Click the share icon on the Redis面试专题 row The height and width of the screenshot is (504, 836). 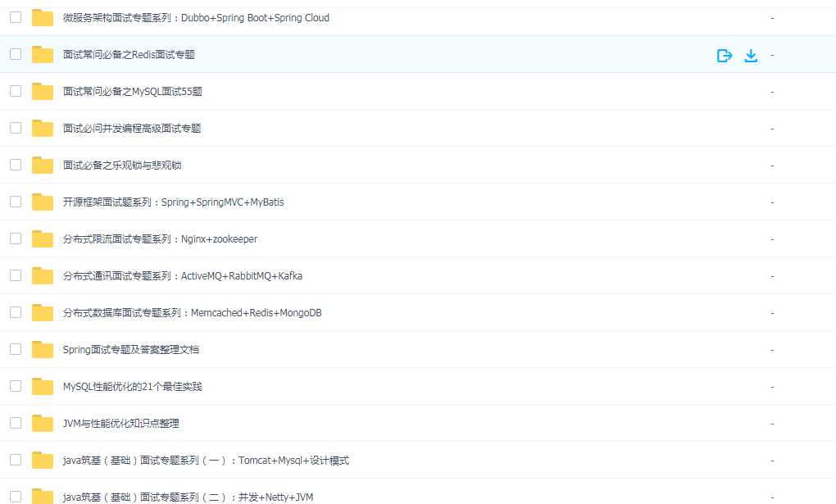(725, 56)
